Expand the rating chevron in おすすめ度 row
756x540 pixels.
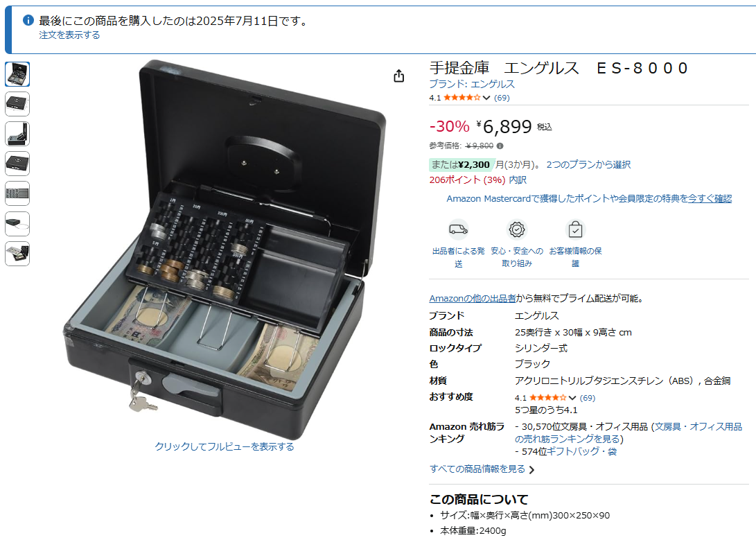pyautogui.click(x=572, y=398)
